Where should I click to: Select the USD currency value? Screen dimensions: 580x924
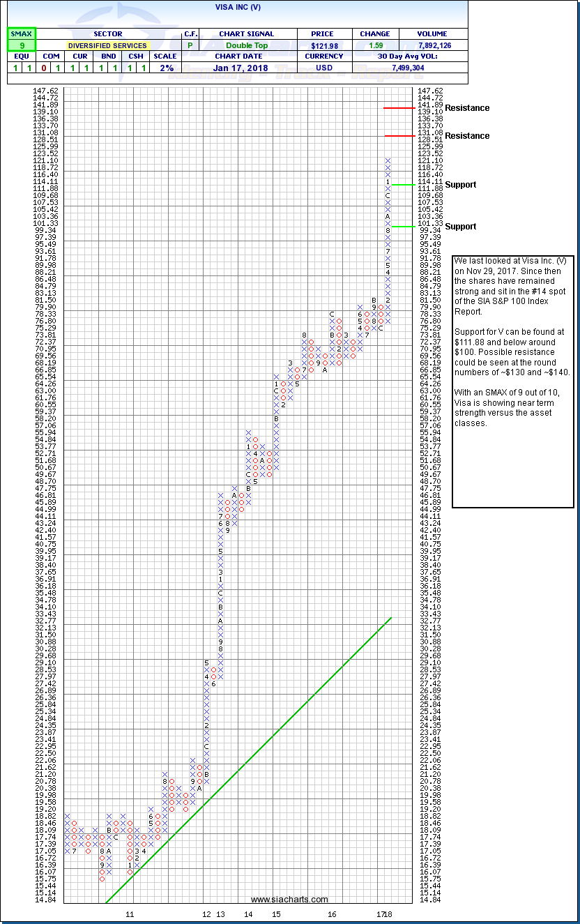click(x=324, y=68)
